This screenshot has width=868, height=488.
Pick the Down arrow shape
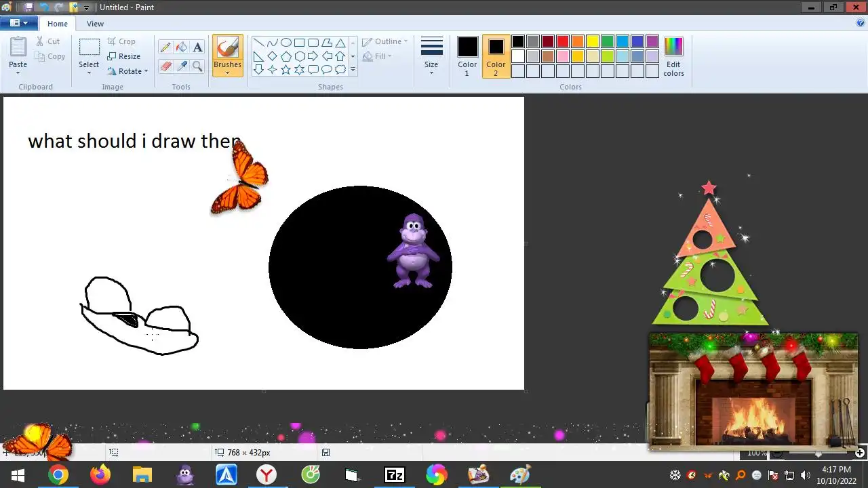point(258,69)
